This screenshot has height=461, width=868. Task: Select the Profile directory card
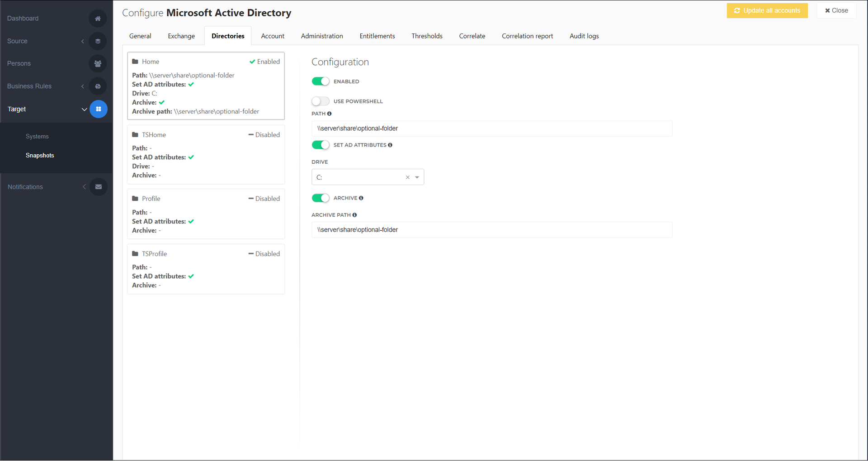coord(206,214)
